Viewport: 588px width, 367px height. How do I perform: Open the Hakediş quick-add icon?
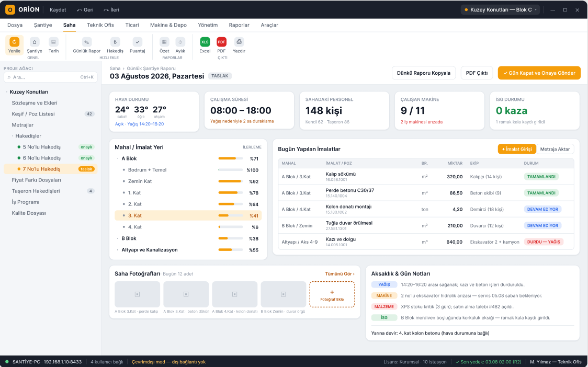click(115, 42)
